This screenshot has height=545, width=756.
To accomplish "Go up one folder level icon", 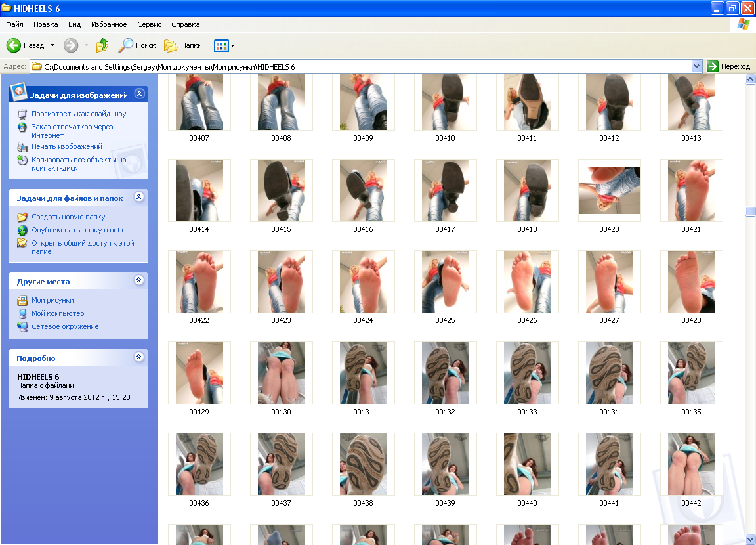I will (102, 45).
